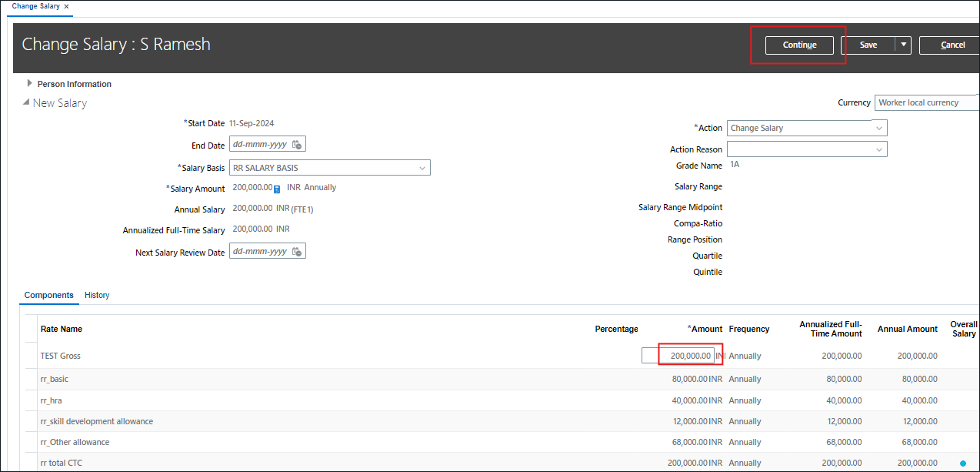Open the rr_hra component link
Viewport: 980px width, 472px height.
[51, 400]
